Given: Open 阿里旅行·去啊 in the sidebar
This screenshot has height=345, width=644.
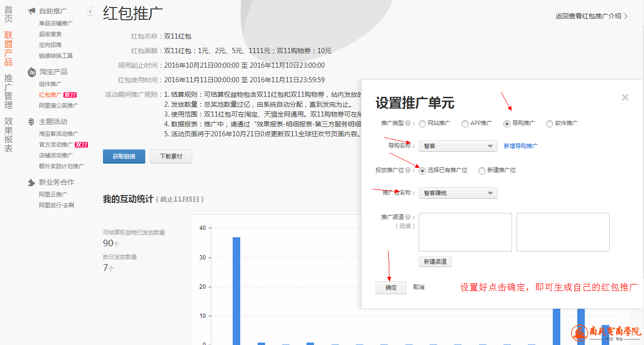Looking at the screenshot, I should pos(56,205).
